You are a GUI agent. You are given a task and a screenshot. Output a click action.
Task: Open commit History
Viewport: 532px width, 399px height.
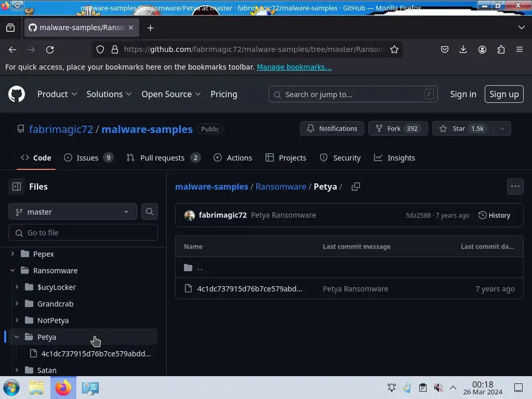(494, 215)
